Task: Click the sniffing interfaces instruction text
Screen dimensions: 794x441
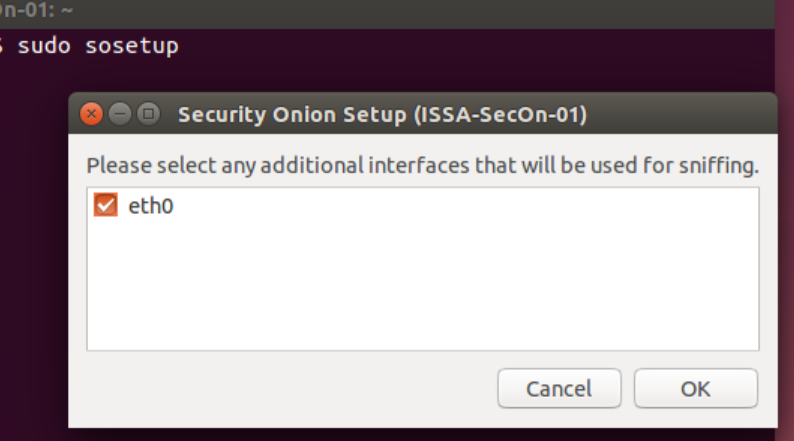Action: click(x=423, y=166)
